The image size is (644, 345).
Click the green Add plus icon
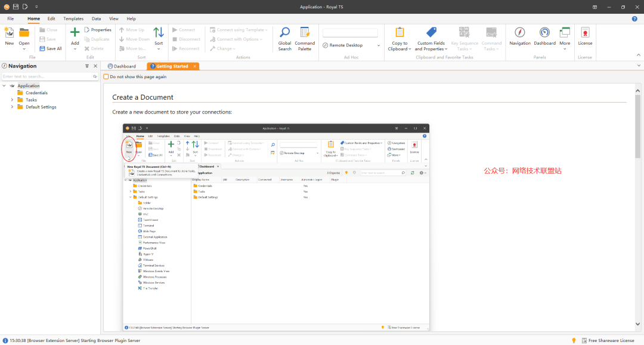pyautogui.click(x=75, y=32)
